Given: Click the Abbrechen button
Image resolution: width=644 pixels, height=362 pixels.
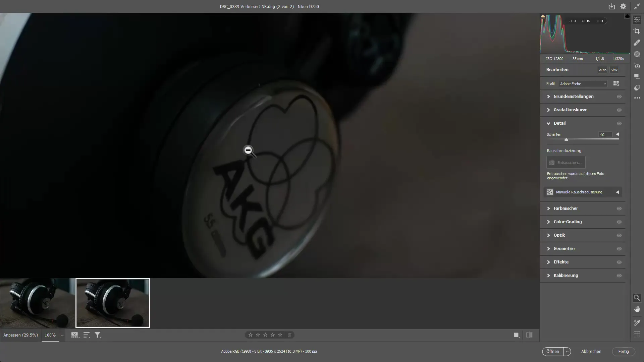Looking at the screenshot, I should pyautogui.click(x=591, y=352).
